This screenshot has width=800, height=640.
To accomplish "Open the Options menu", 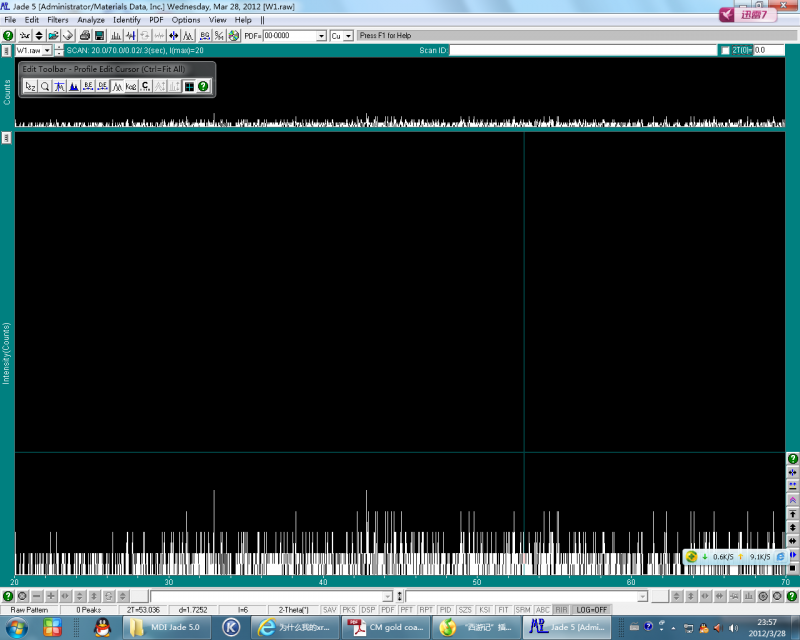I will point(186,20).
